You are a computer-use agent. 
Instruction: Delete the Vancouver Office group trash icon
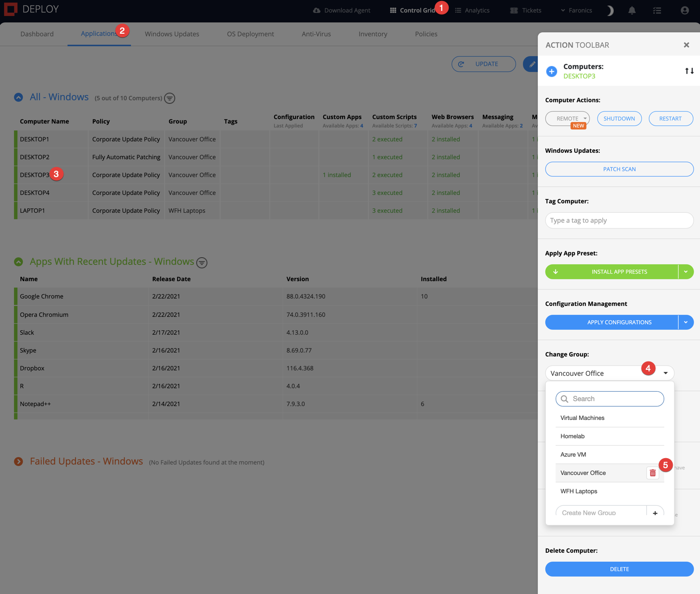coord(653,473)
